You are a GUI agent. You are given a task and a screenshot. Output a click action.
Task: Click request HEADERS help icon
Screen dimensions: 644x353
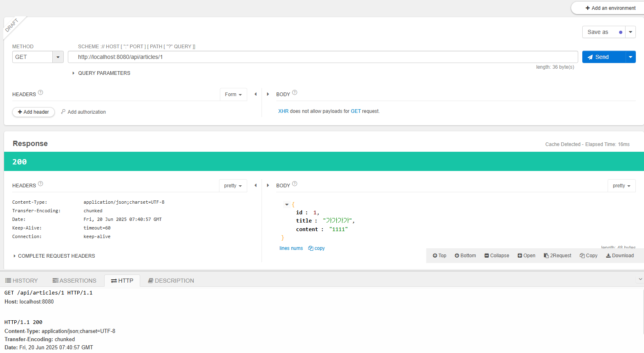(x=40, y=93)
